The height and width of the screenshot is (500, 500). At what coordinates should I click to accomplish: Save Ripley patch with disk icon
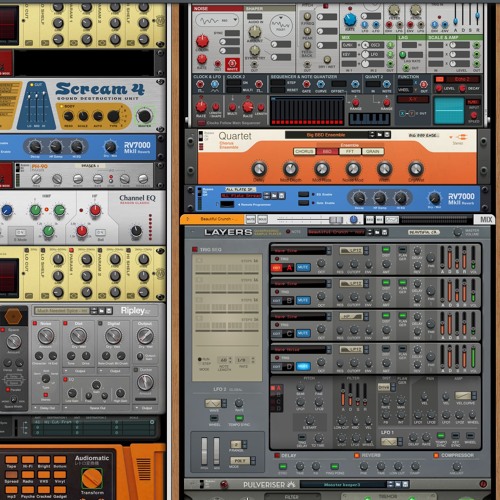click(109, 311)
